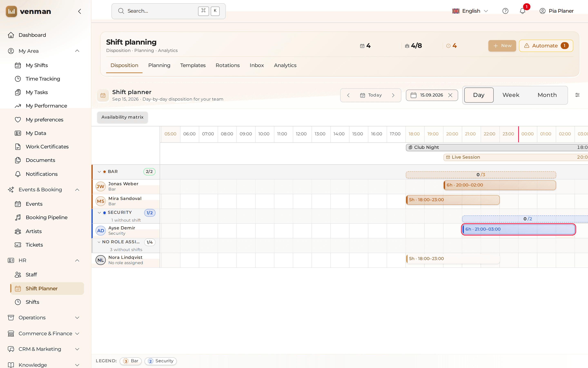Open the shift planner filter settings icon
Image resolution: width=588 pixels, height=368 pixels.
[x=577, y=95]
